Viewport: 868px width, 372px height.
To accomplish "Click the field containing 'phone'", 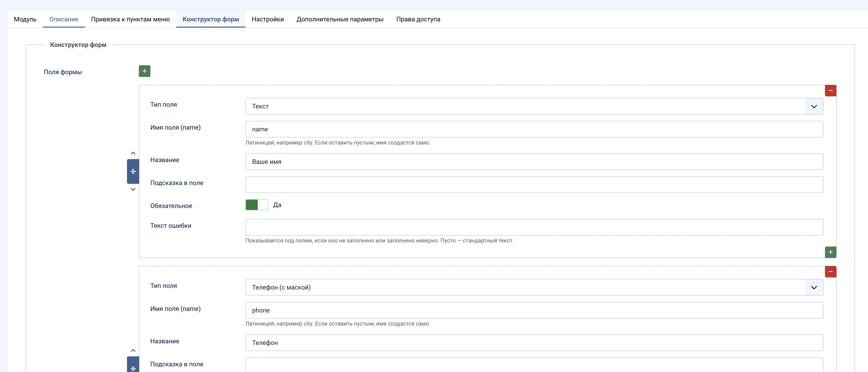I will point(534,310).
